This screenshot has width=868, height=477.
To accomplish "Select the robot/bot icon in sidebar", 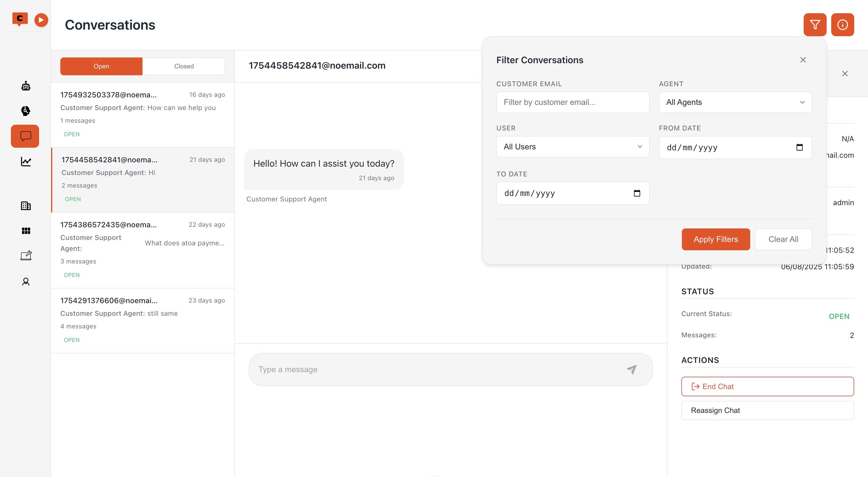I will tap(26, 86).
